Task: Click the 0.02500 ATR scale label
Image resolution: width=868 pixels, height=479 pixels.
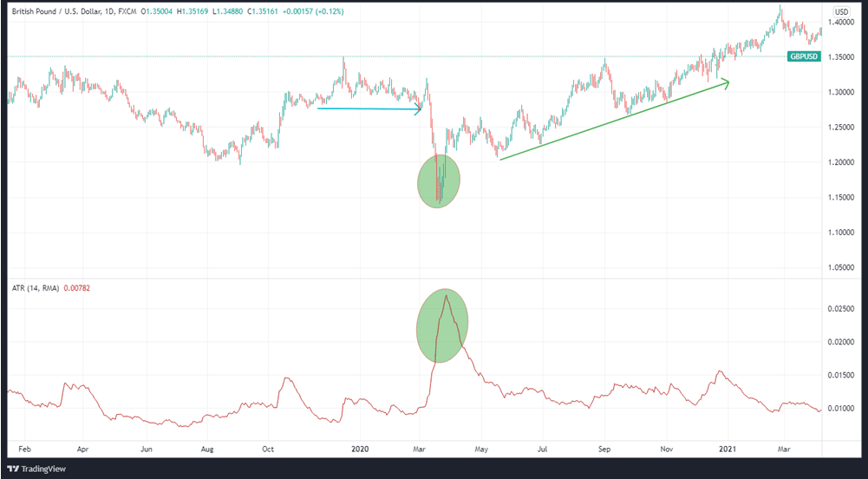Action: point(840,308)
